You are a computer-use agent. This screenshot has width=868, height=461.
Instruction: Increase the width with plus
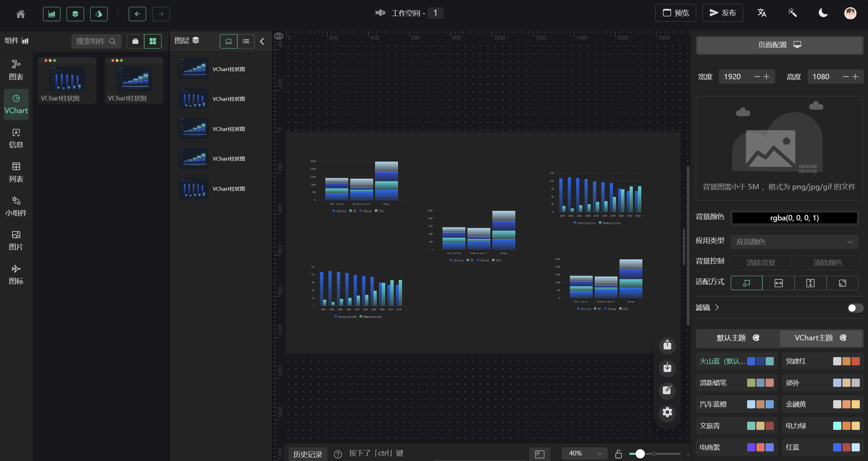pos(767,77)
